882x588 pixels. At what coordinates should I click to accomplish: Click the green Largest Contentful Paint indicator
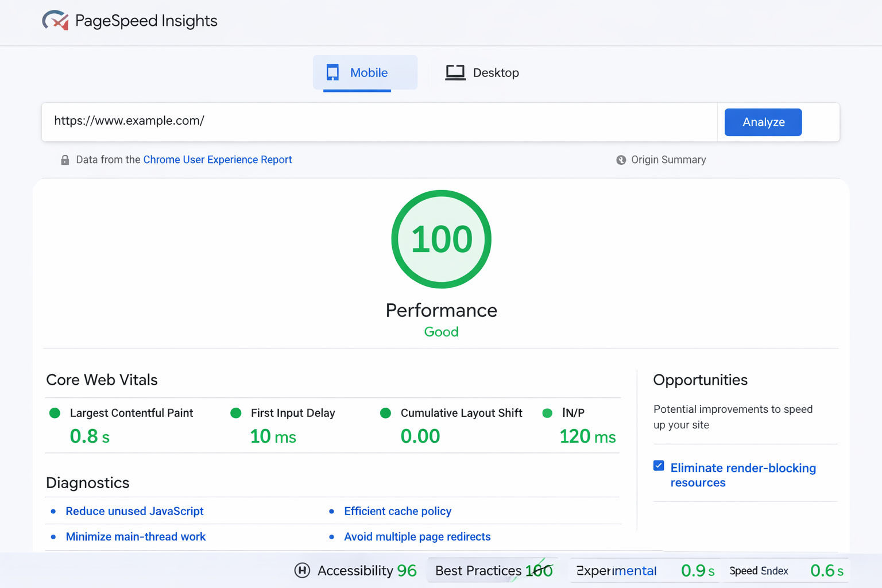[55, 413]
